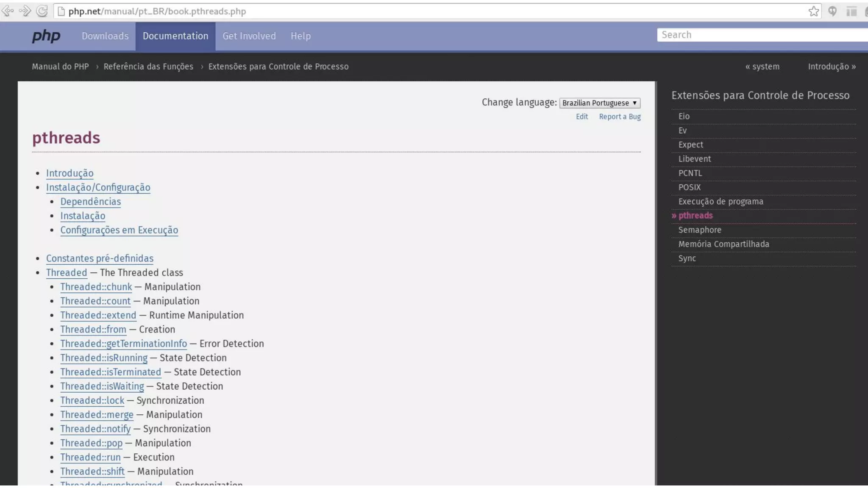
Task: Click the browser back arrow
Action: coord(8,11)
